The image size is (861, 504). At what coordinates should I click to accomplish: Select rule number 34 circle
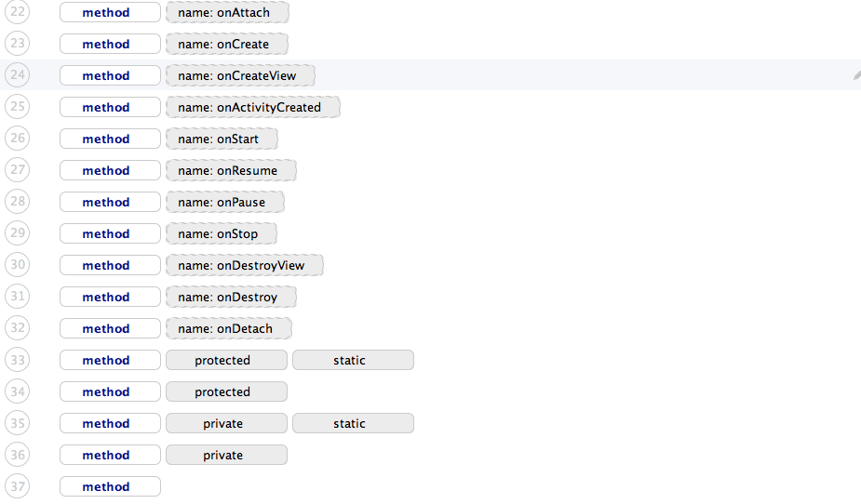(18, 391)
